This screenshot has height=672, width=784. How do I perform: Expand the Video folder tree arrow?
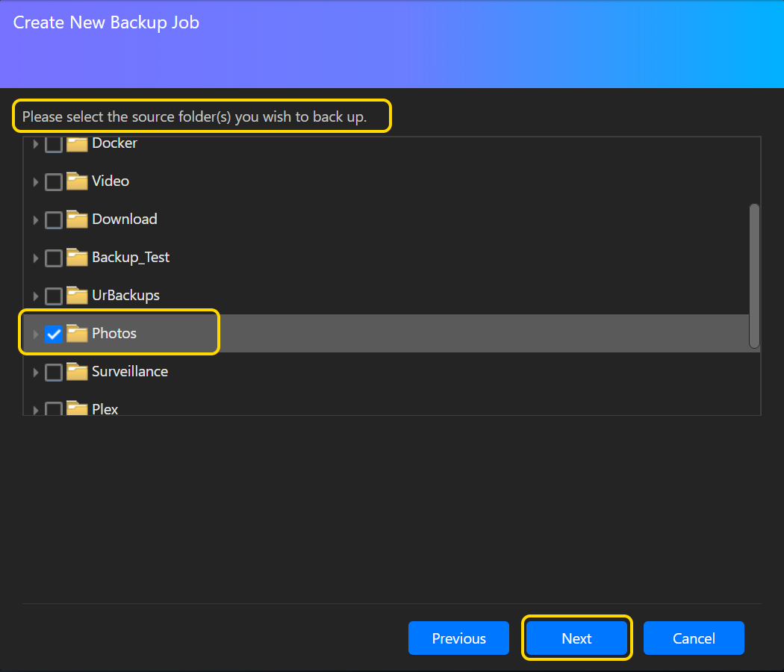click(x=36, y=182)
